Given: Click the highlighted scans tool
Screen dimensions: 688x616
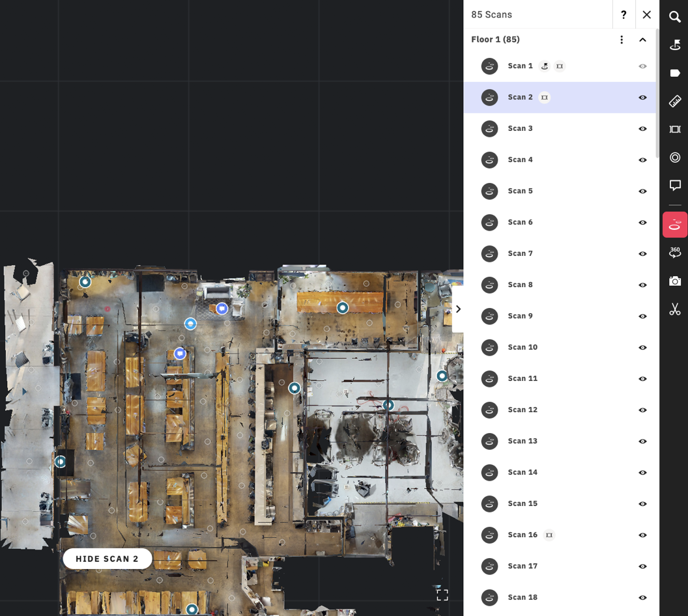Looking at the screenshot, I should coord(675,224).
